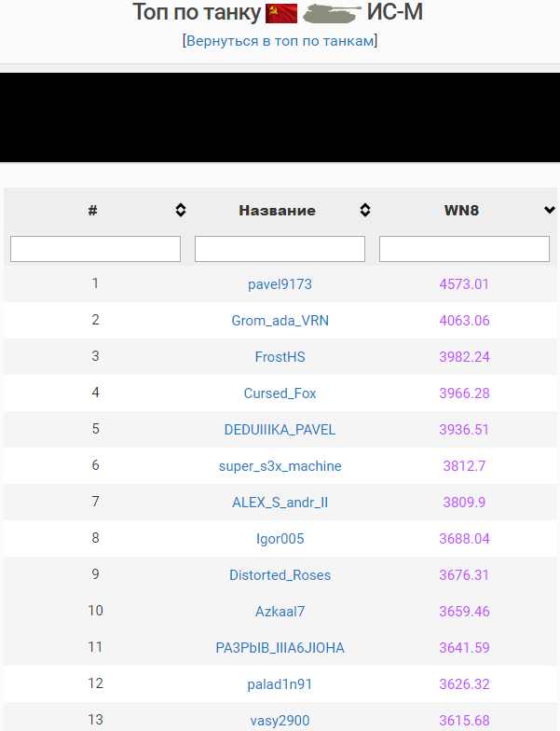Click the DEDUIIIKA_PAVEL player link
Screen dimensions: 560x731
(x=280, y=430)
